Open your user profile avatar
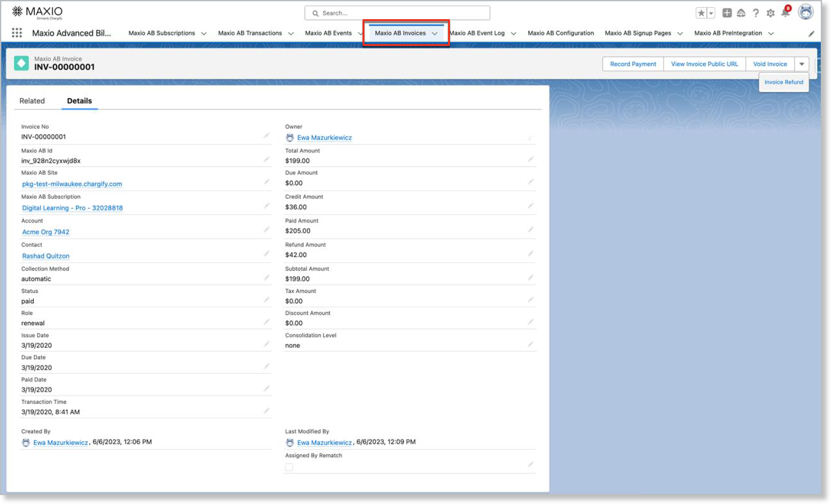 805,12
